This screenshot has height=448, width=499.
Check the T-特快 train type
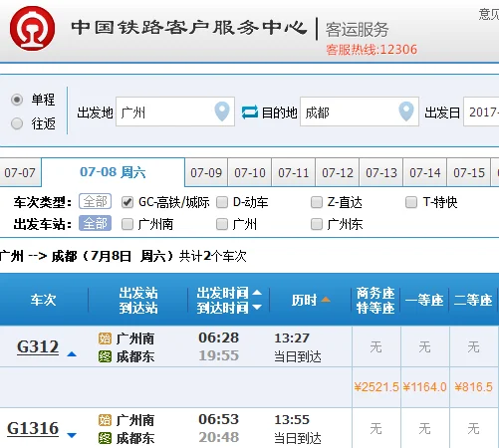point(411,202)
